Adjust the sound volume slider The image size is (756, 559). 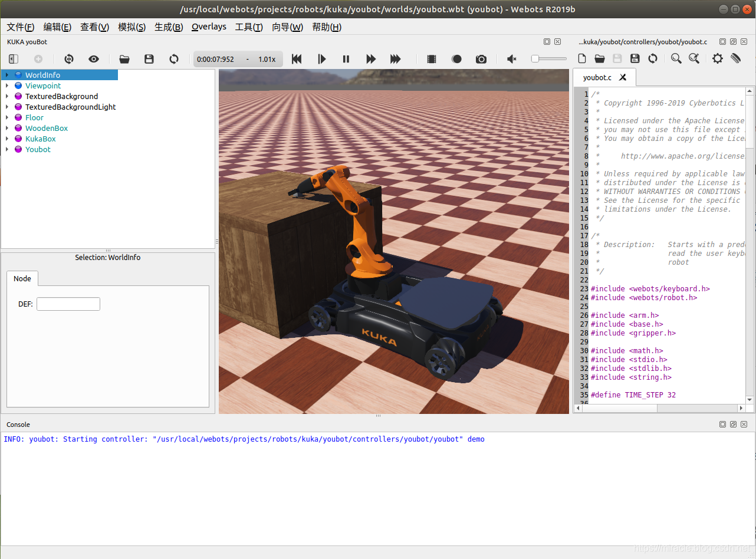coord(548,59)
